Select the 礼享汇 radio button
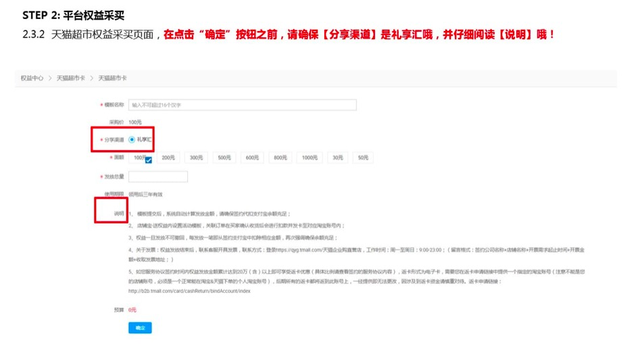 [132, 139]
